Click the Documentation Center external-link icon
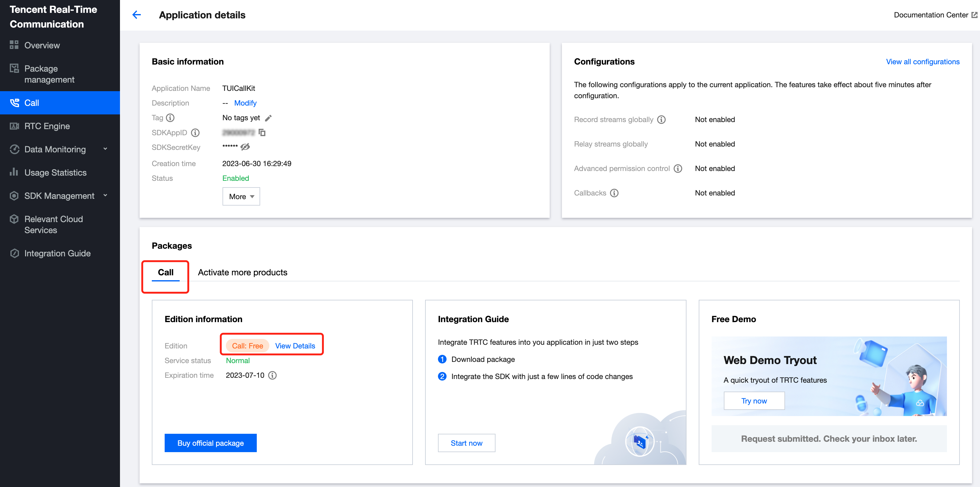 (974, 15)
